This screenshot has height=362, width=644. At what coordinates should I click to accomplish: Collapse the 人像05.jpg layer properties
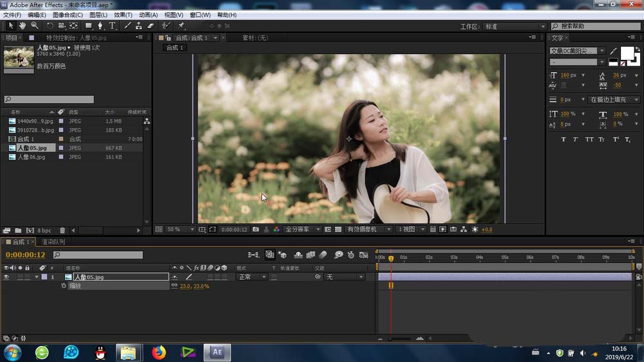tap(37, 277)
